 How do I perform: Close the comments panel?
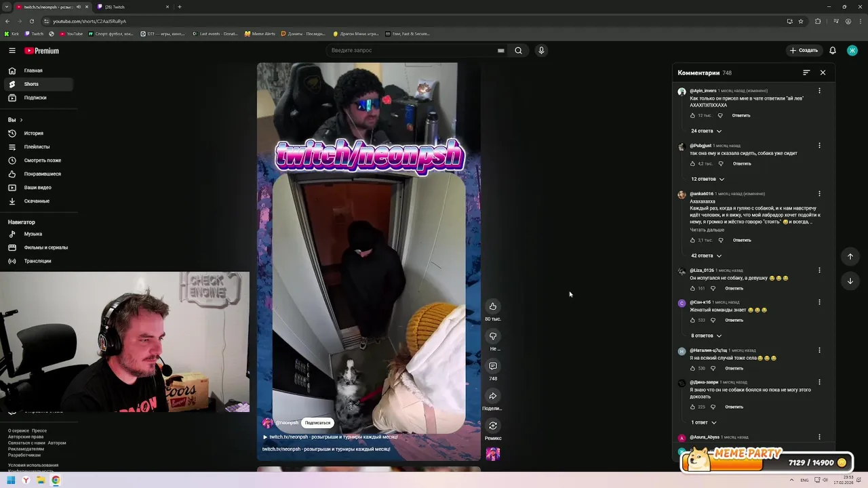[x=823, y=73]
